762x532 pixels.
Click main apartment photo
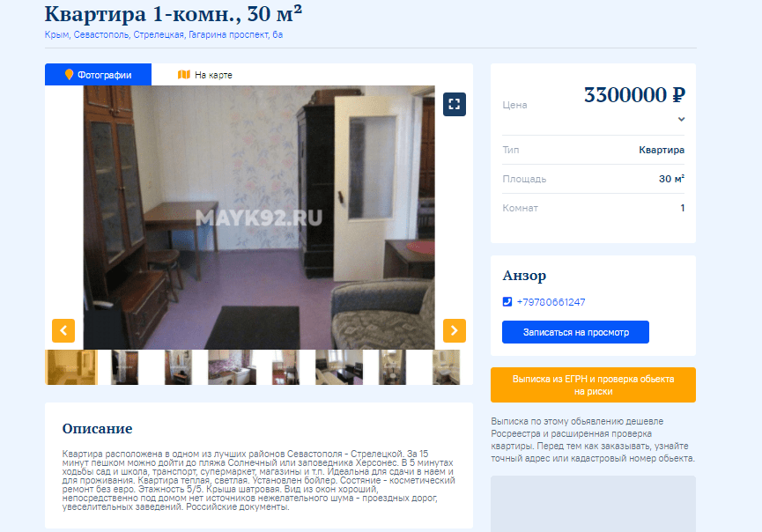pos(259,218)
